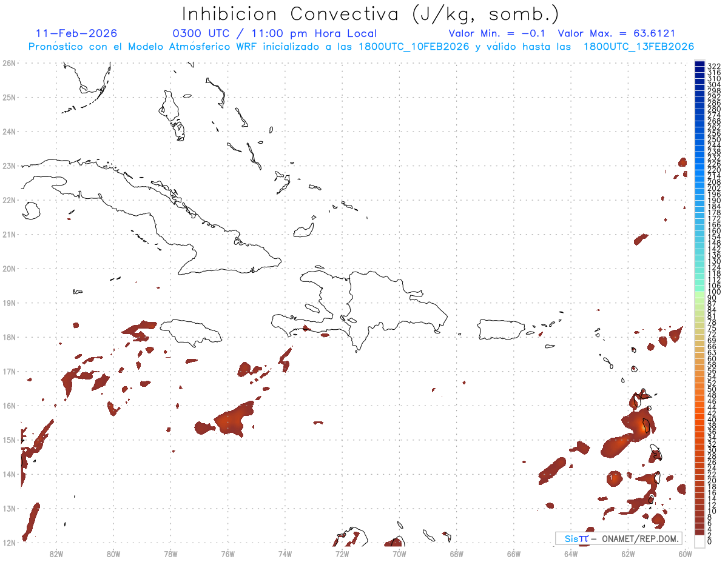Click the 19N latitude label

click(8, 303)
